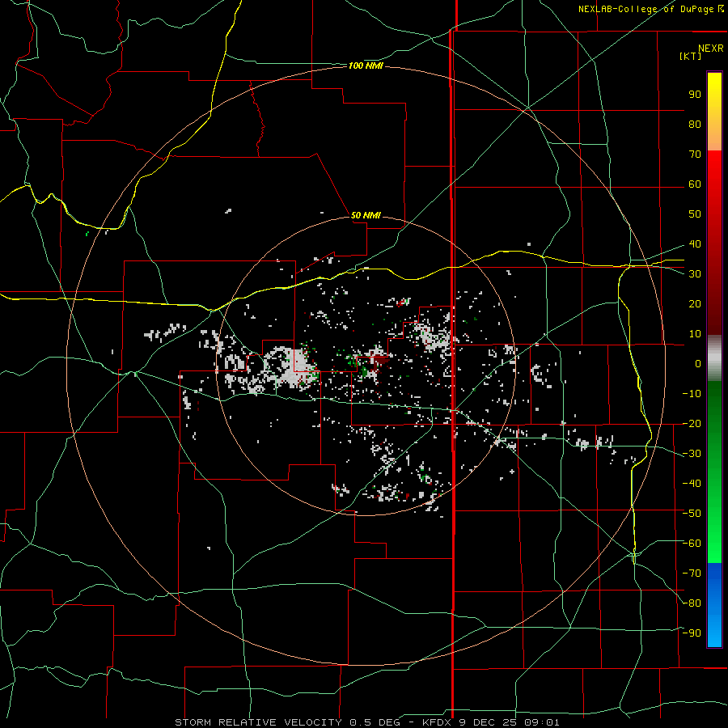
Task: Click the 09:01 timestamp text
Action: pos(542,722)
